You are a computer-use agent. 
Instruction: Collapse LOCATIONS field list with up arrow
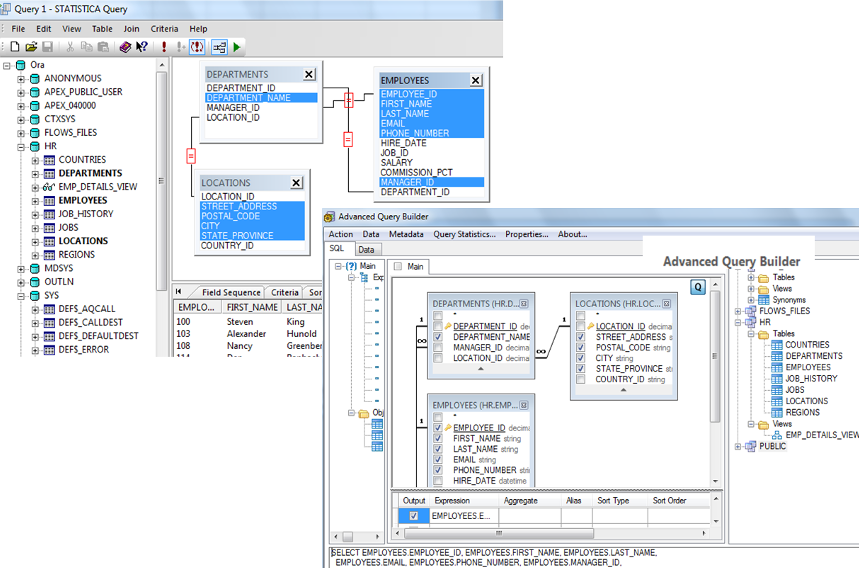[x=623, y=390]
